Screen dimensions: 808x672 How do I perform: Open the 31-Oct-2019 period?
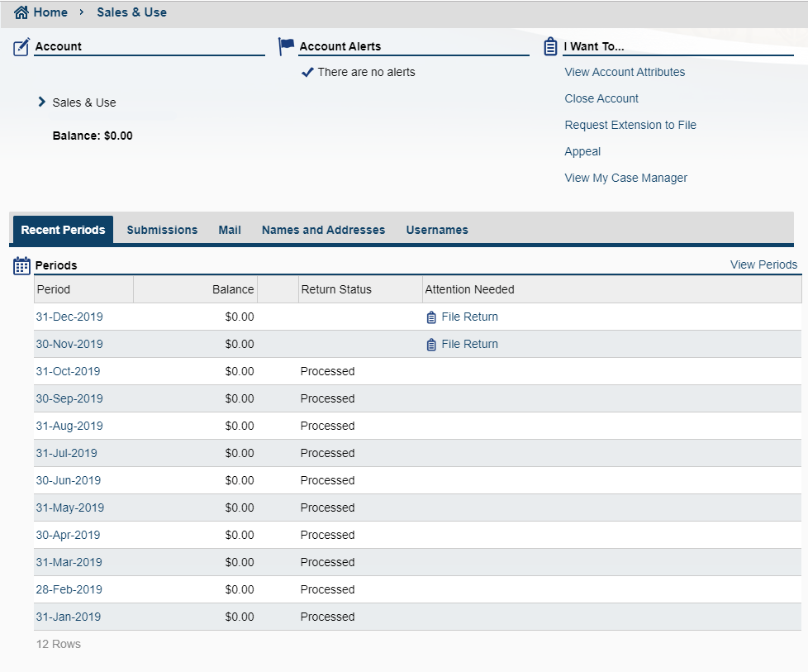[68, 371]
